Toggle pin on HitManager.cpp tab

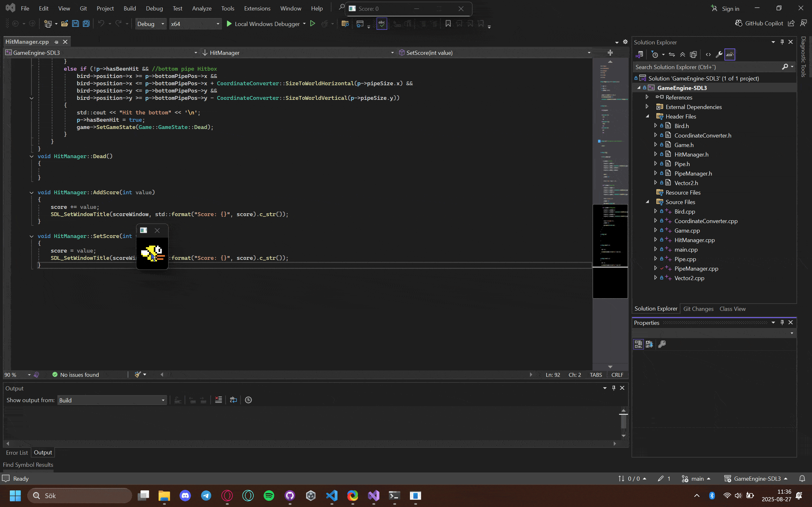(x=56, y=42)
